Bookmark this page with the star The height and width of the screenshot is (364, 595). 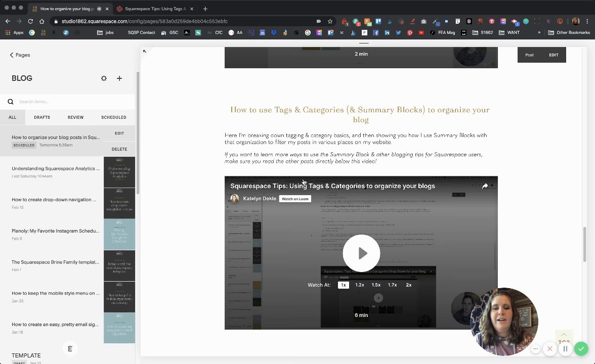[x=330, y=21]
